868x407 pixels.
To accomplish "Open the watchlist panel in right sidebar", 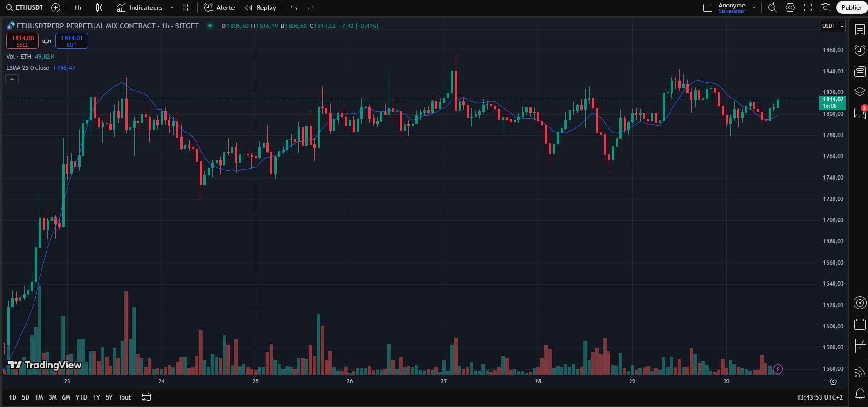I will click(x=860, y=29).
